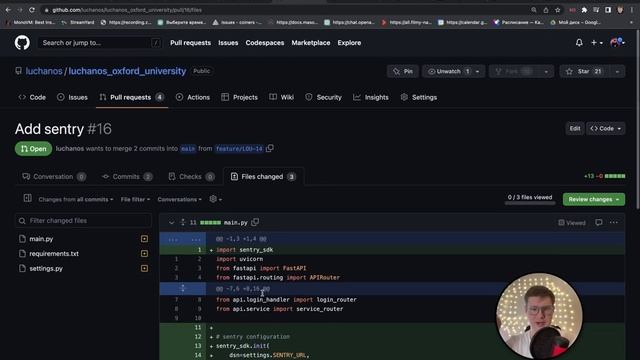Viewport: 640px width, 360px height.
Task: Open the main base branch link
Action: coord(188,149)
